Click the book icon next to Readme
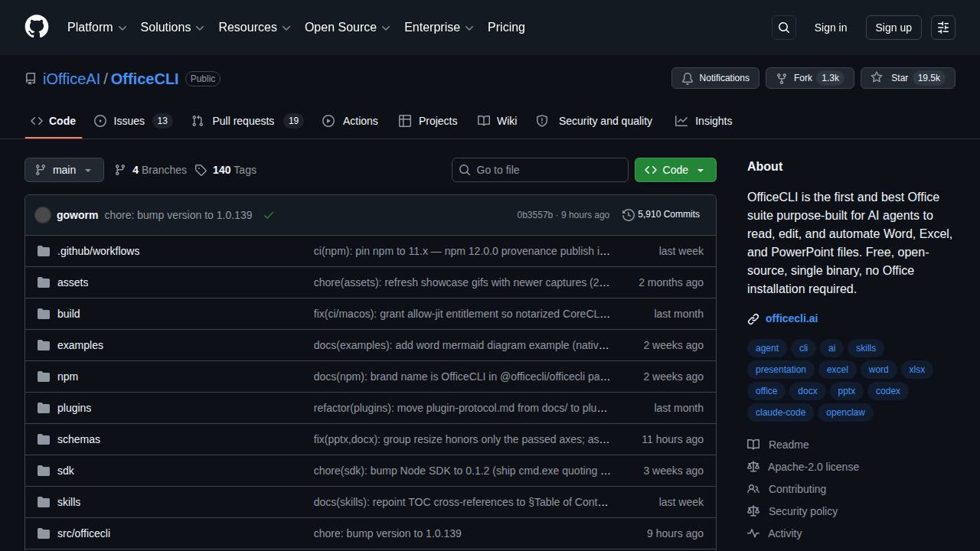This screenshot has height=551, width=980. tap(753, 445)
